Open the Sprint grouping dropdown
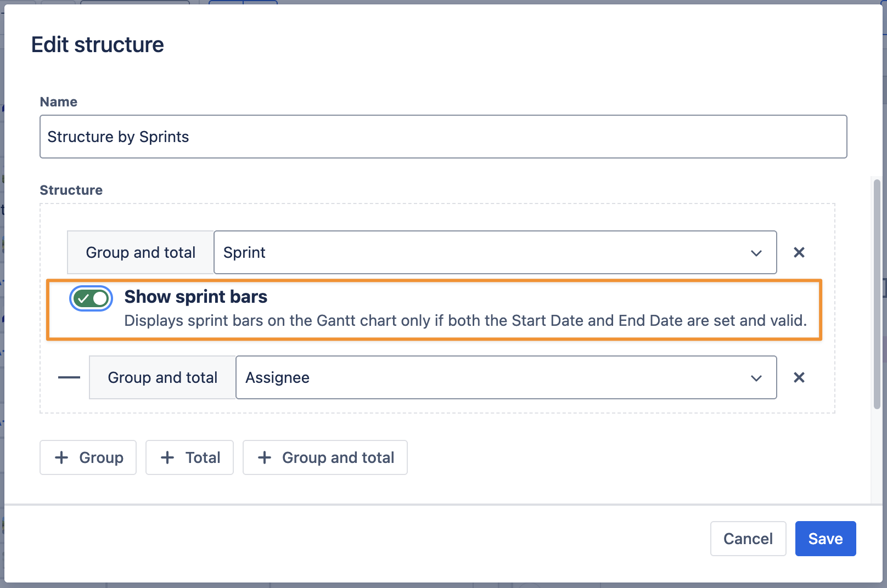The image size is (887, 588). (483, 252)
